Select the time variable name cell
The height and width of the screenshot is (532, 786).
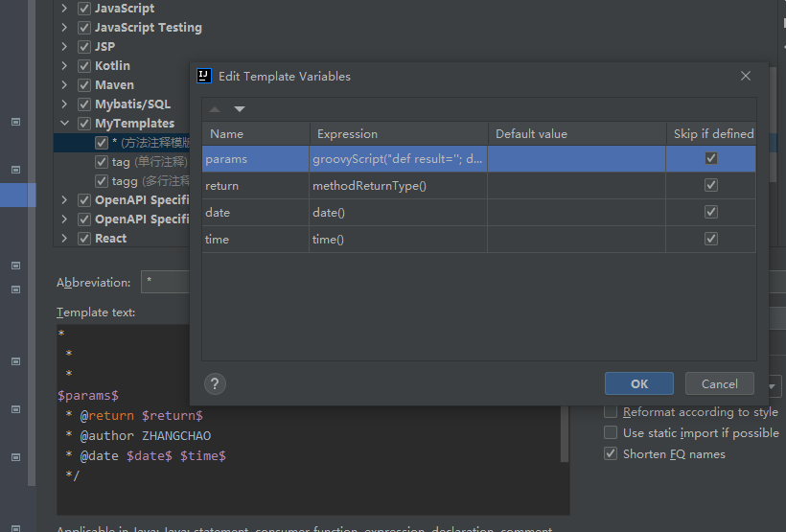256,240
